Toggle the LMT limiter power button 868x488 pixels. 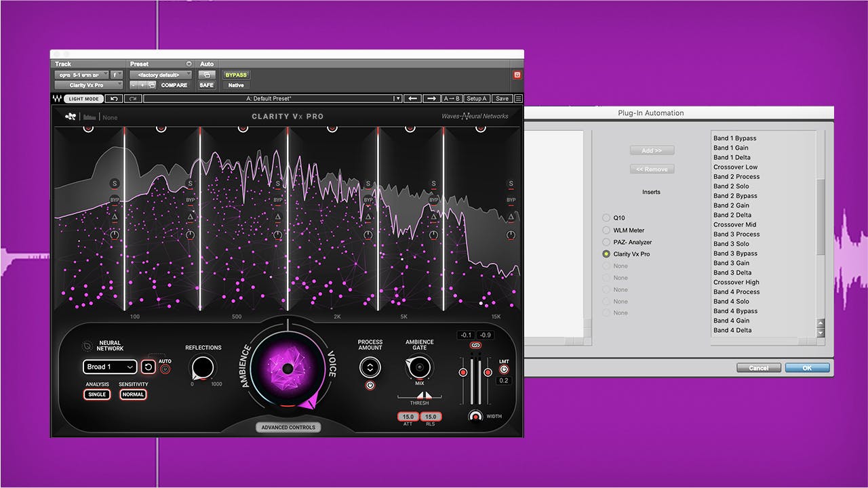tap(504, 370)
